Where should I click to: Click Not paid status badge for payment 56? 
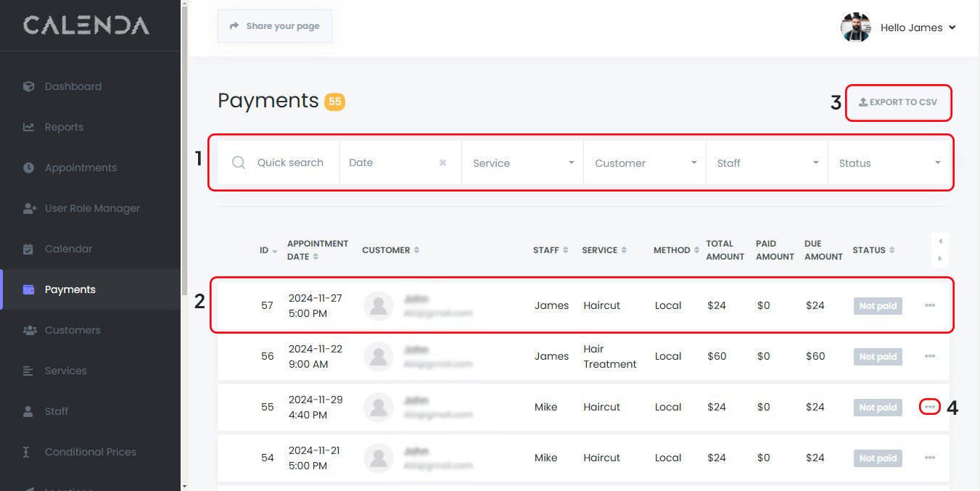877,357
